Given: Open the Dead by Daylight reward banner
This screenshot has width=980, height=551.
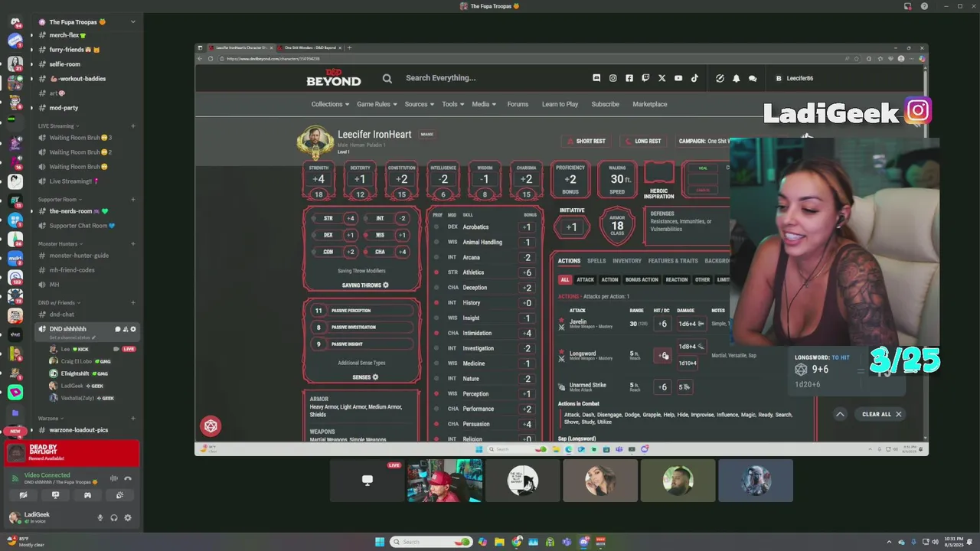Looking at the screenshot, I should (72, 453).
